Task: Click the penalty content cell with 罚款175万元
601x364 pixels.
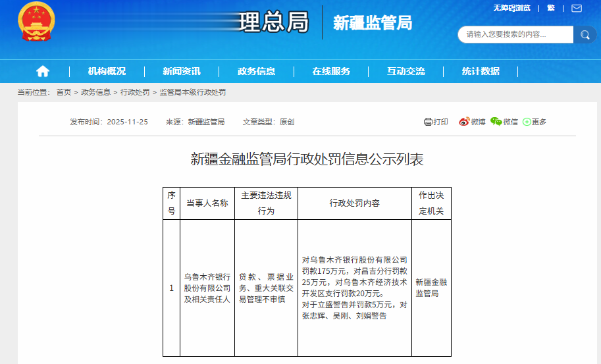Action: coord(355,288)
